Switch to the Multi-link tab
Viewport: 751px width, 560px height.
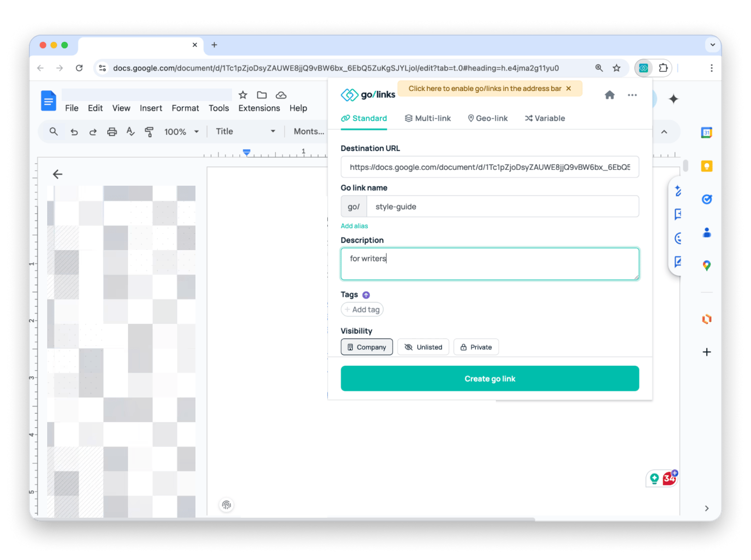[428, 118]
